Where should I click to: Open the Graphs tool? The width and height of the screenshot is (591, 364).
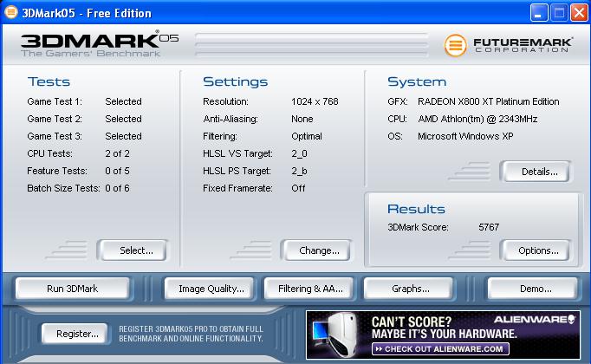[408, 289]
